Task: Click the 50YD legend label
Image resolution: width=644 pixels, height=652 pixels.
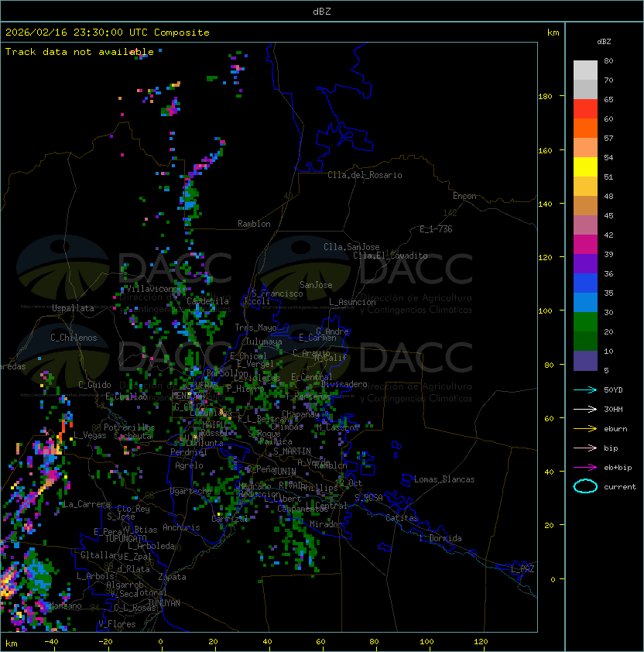Action: click(x=613, y=389)
